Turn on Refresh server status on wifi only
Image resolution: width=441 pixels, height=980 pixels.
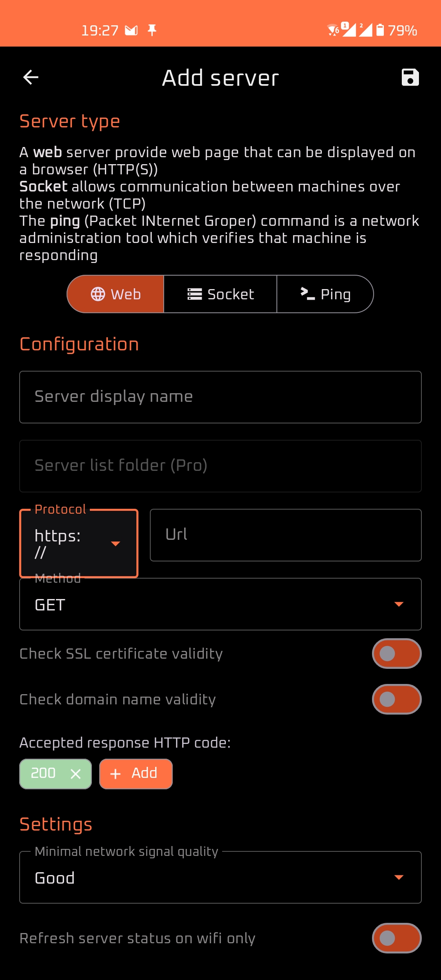[396, 938]
